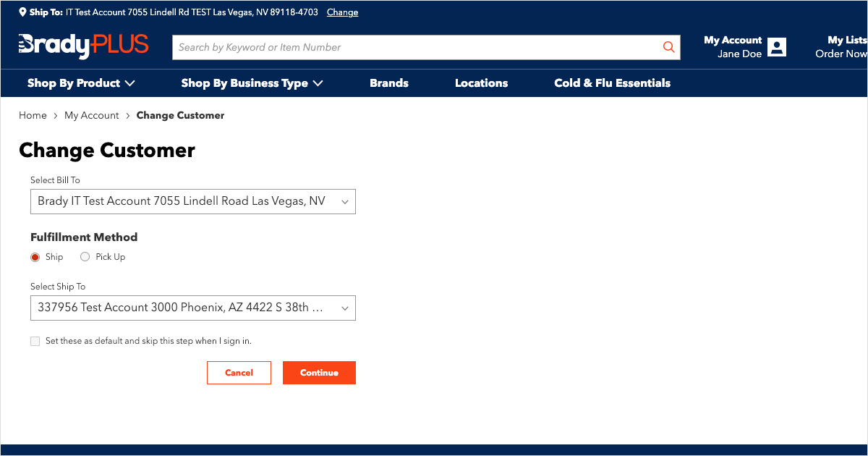This screenshot has width=868, height=456.
Task: Go to Home in the breadcrumb
Action: 33,116
